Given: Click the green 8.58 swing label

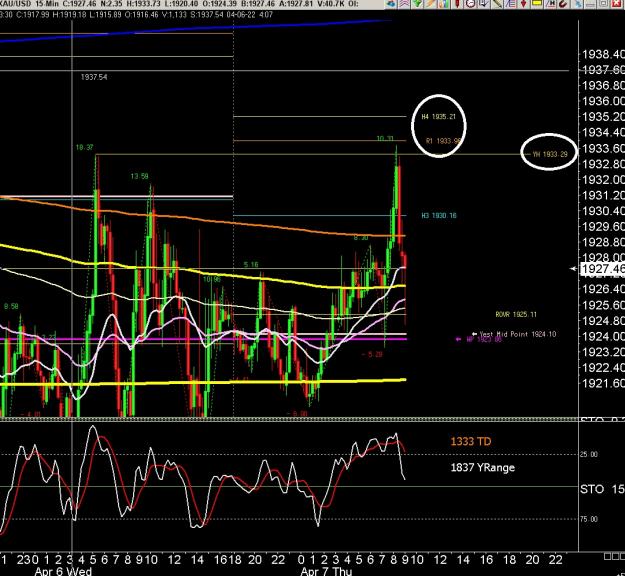Looking at the screenshot, I should point(11,307).
